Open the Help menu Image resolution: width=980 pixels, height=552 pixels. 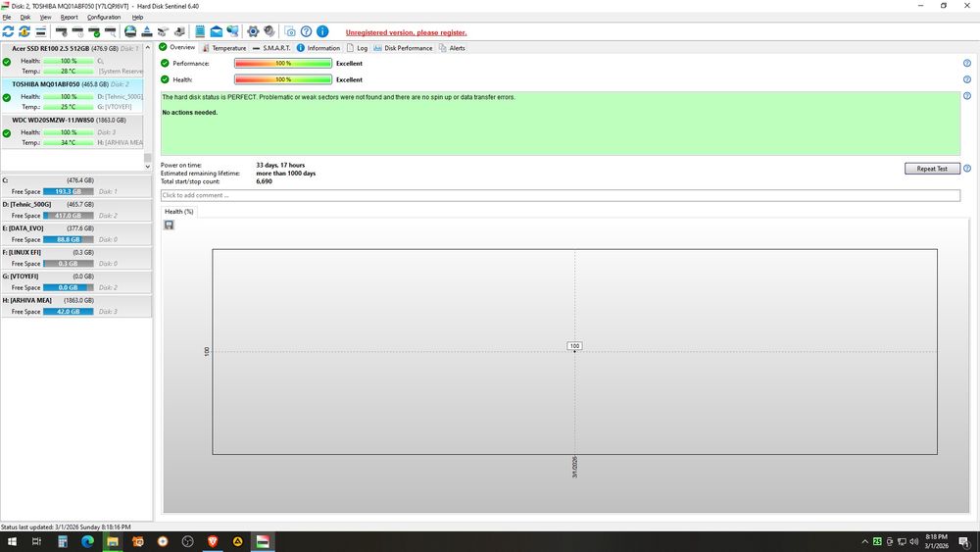coord(137,18)
